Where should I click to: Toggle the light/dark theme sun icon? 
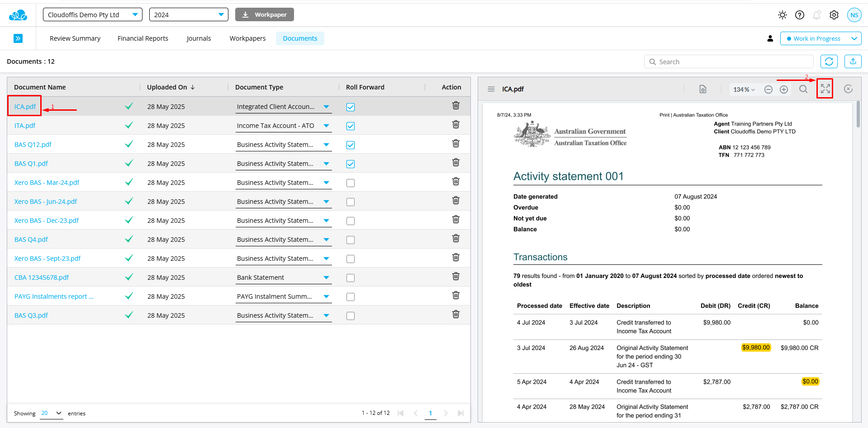(783, 15)
